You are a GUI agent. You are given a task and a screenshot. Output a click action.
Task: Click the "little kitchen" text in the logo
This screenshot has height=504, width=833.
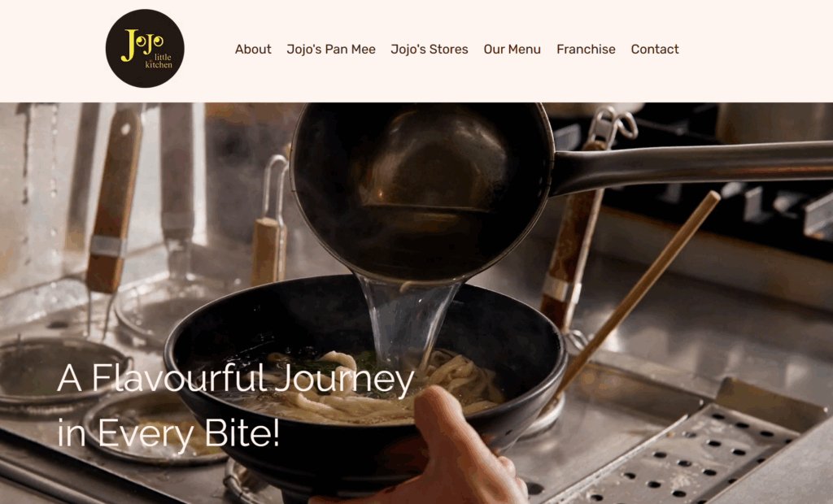159,61
